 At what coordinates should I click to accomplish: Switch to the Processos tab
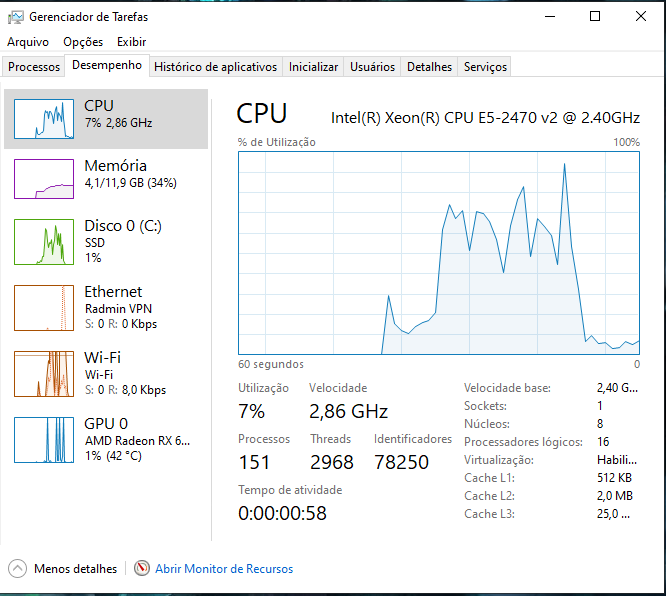tap(34, 67)
